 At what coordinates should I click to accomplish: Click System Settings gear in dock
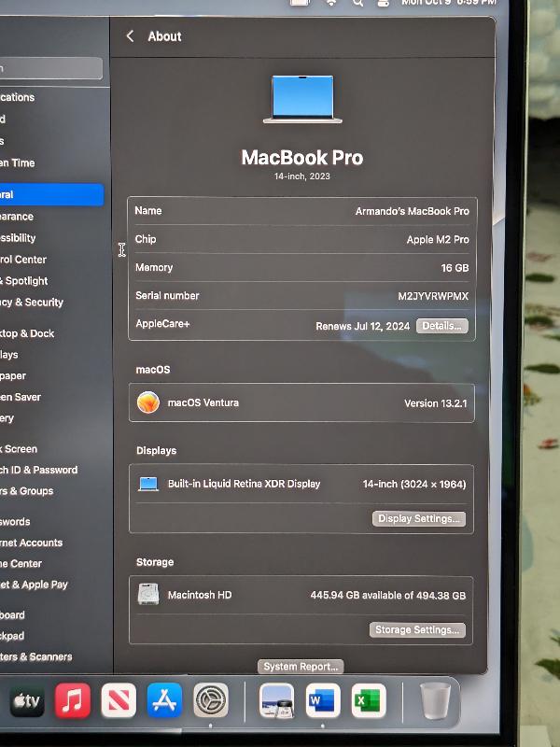pyautogui.click(x=211, y=700)
